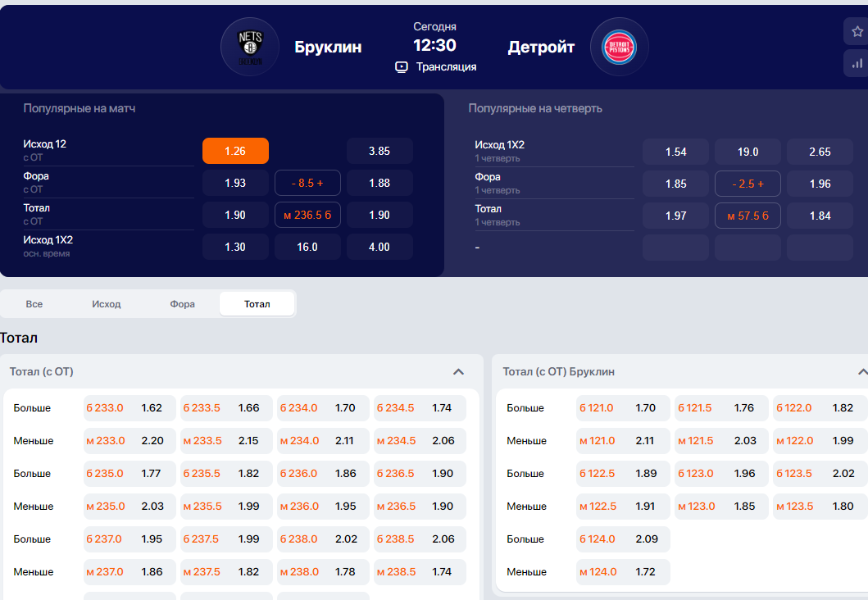
Task: Switch to the 'Все' tab
Action: pyautogui.click(x=34, y=304)
